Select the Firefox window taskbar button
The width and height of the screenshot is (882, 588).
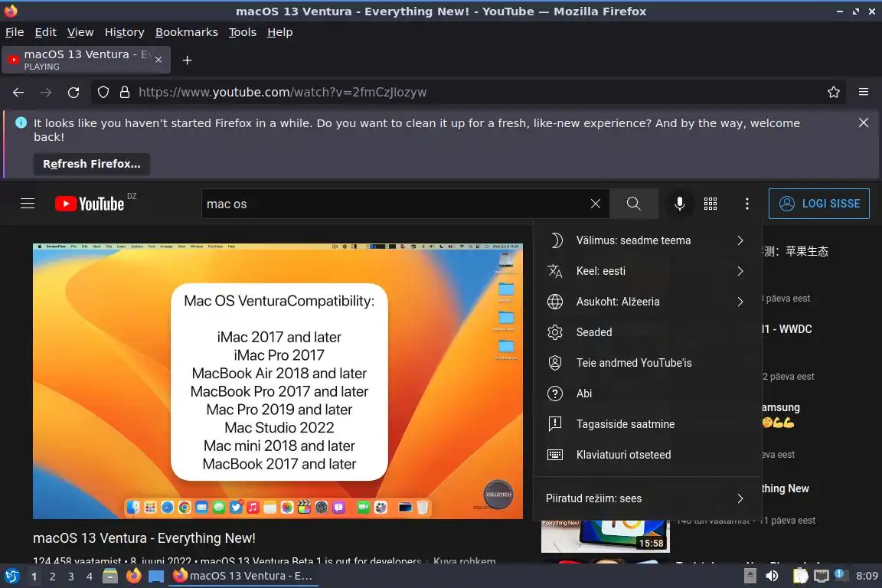(x=243, y=576)
